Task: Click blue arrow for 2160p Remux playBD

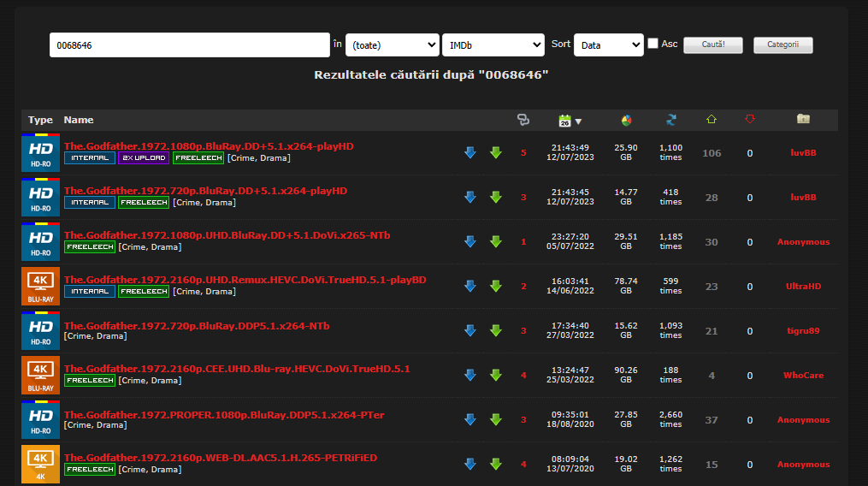Action: 470,286
